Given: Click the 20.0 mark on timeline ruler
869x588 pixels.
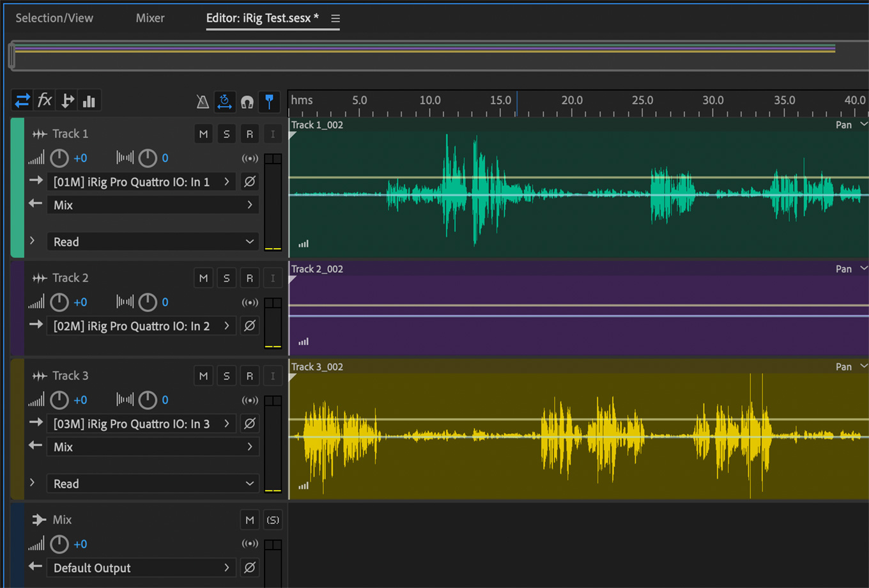Looking at the screenshot, I should coord(571,101).
